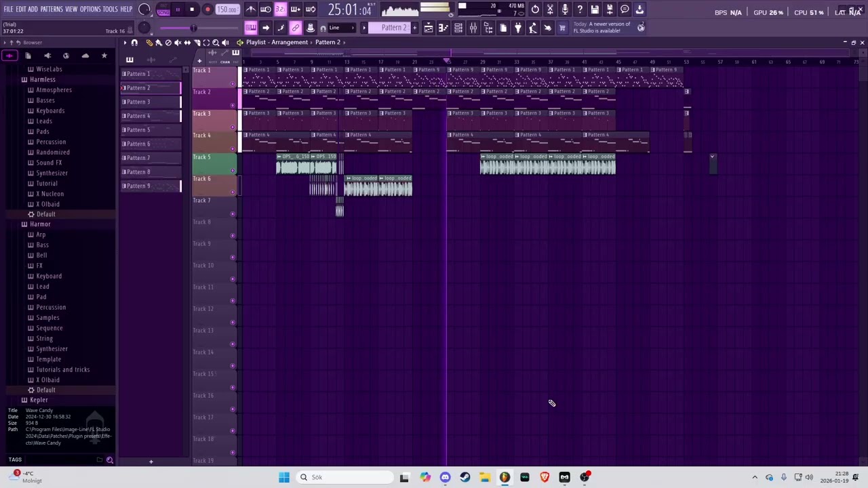Viewport: 868px width, 488px height.
Task: Open the EDIT menu
Action: [21, 9]
